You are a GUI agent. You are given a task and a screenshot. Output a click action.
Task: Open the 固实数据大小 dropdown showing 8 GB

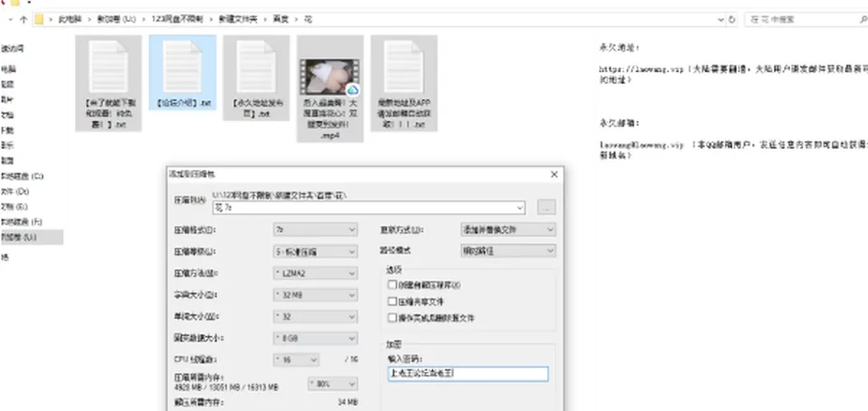coord(316,338)
